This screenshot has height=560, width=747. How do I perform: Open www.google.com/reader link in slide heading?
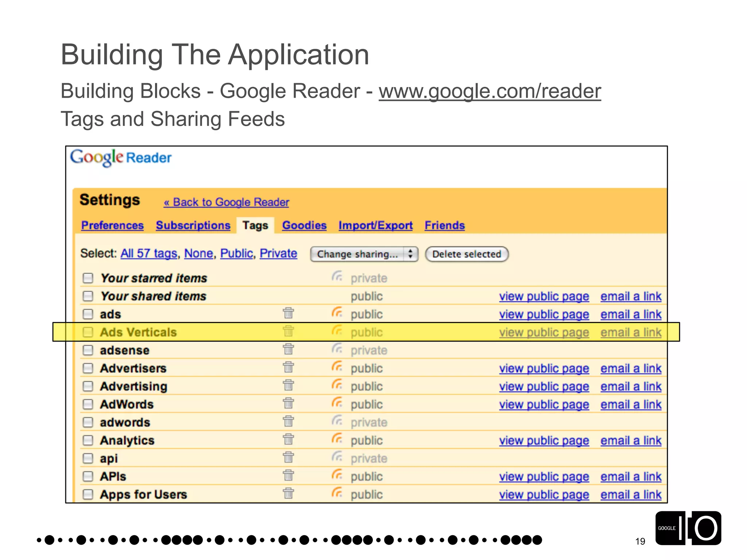tap(490, 91)
